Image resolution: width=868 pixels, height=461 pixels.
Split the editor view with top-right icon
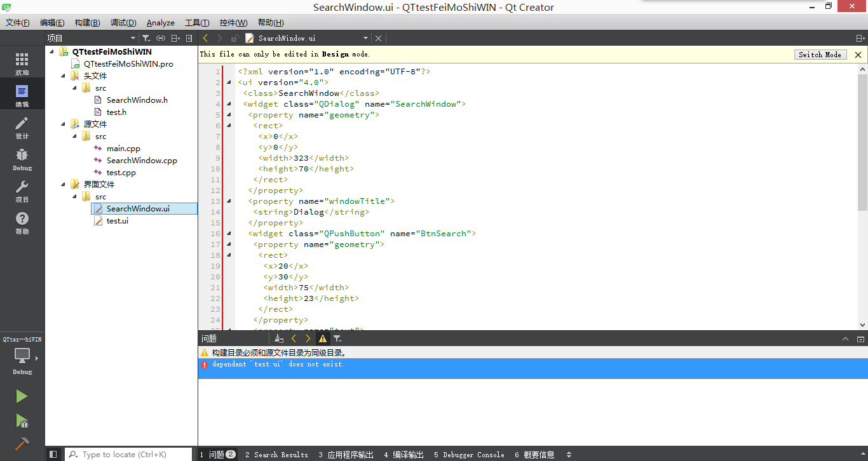coord(860,38)
